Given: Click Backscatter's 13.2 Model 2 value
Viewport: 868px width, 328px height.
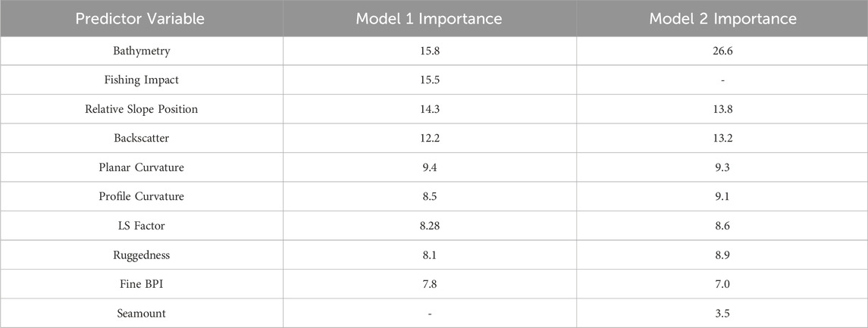Looking at the screenshot, I should (x=722, y=138).
